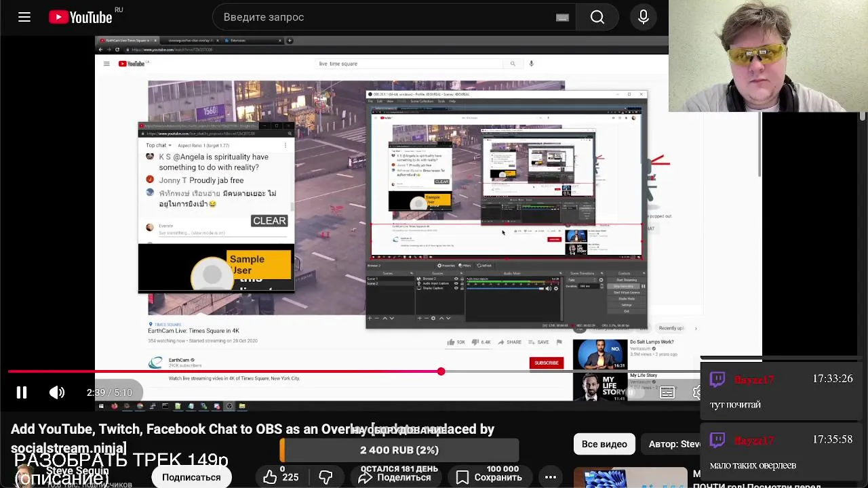Open more actions three-dot menu
Viewport: 868px width, 488px height.
click(x=551, y=477)
